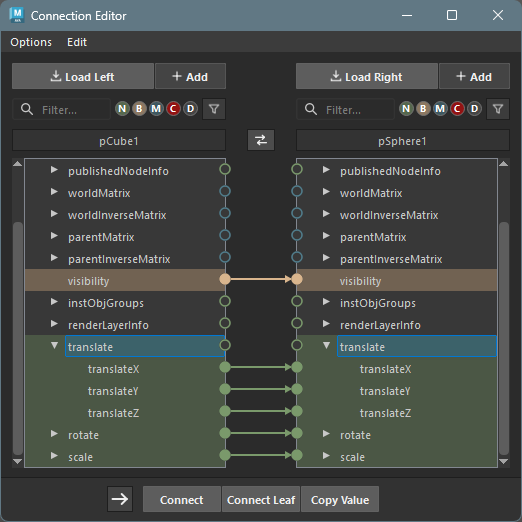Click left parentMatrix connection port
522x522 pixels.
tap(225, 235)
